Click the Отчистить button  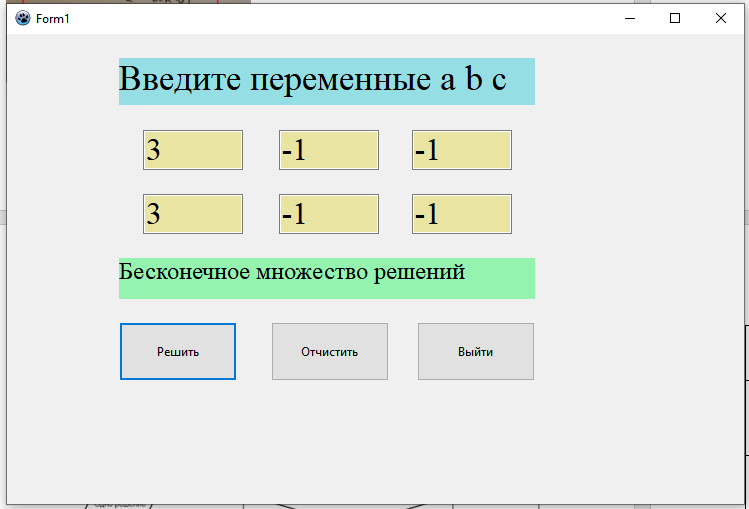330,351
